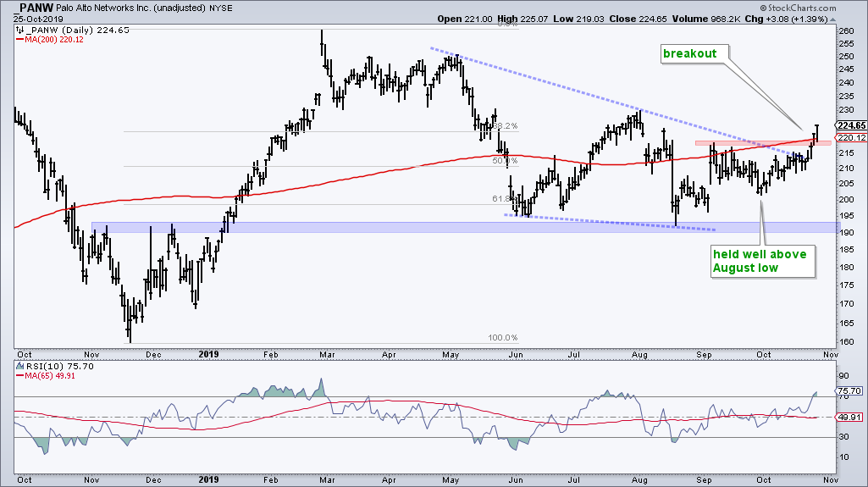Click the 160 price axis label
Image resolution: width=868 pixels, height=487 pixels.
pyautogui.click(x=847, y=341)
